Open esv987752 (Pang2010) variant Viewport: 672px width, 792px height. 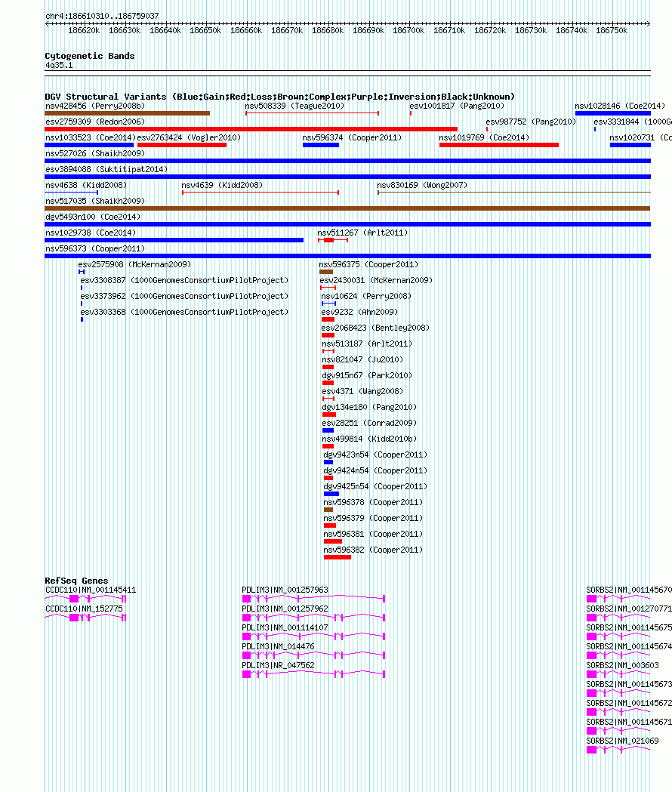531,122
